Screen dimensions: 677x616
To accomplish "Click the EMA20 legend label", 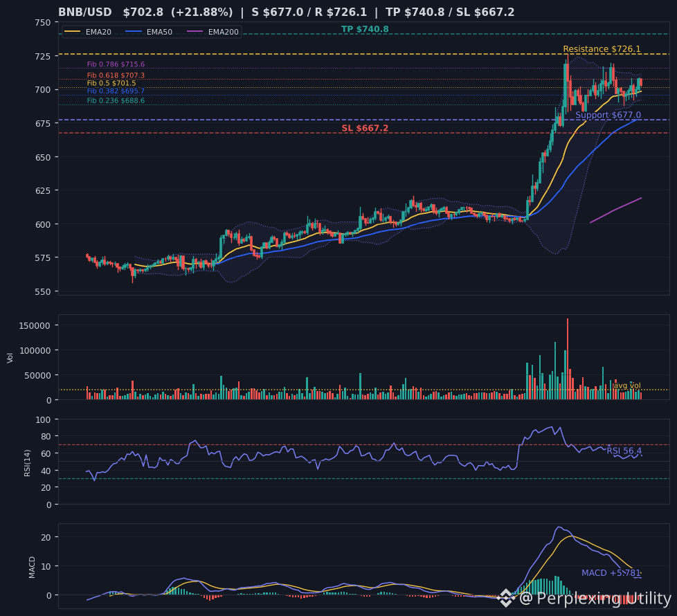I will (98, 32).
